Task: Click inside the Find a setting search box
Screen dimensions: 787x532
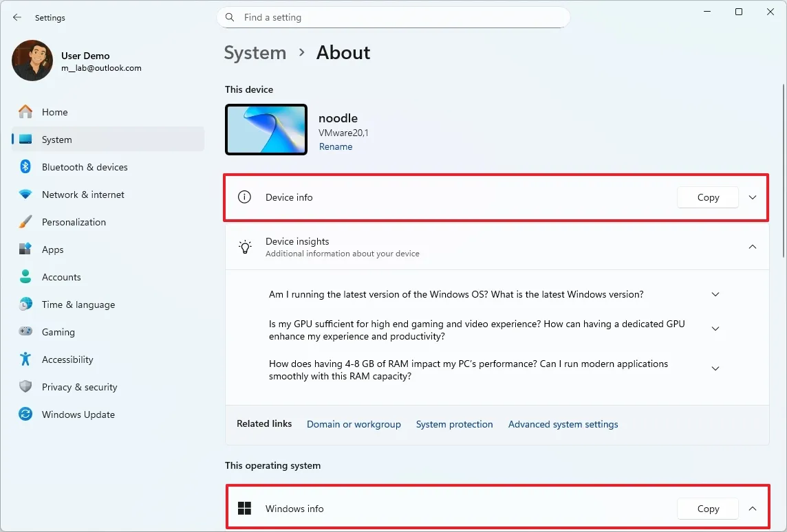Action: point(393,17)
